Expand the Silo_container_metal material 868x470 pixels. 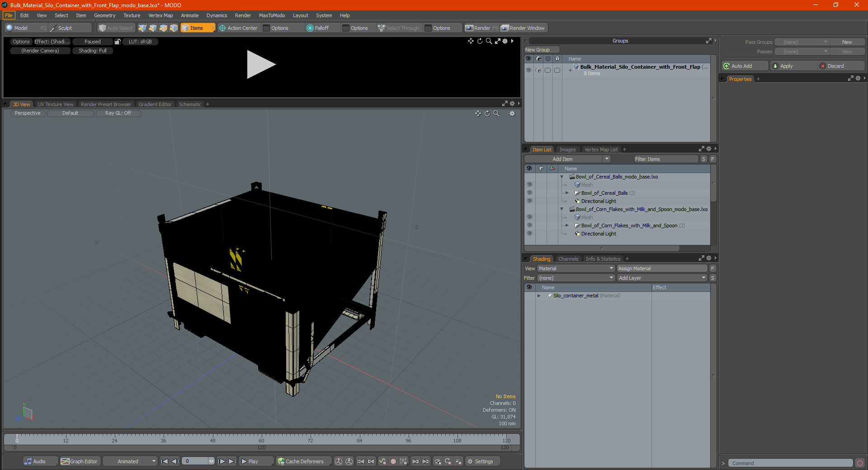click(x=539, y=296)
